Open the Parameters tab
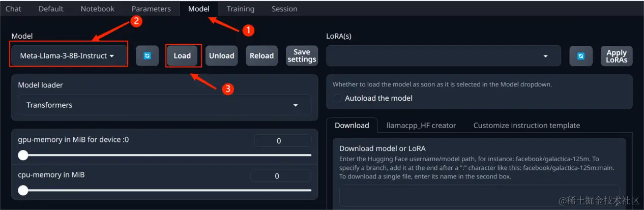The image size is (644, 210). pyautogui.click(x=151, y=9)
